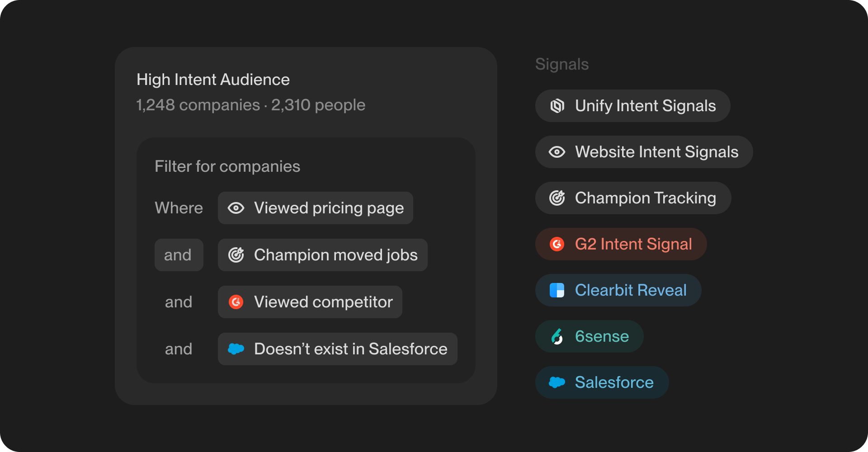Click the 6sense logo icon
The image size is (868, 452).
click(557, 336)
